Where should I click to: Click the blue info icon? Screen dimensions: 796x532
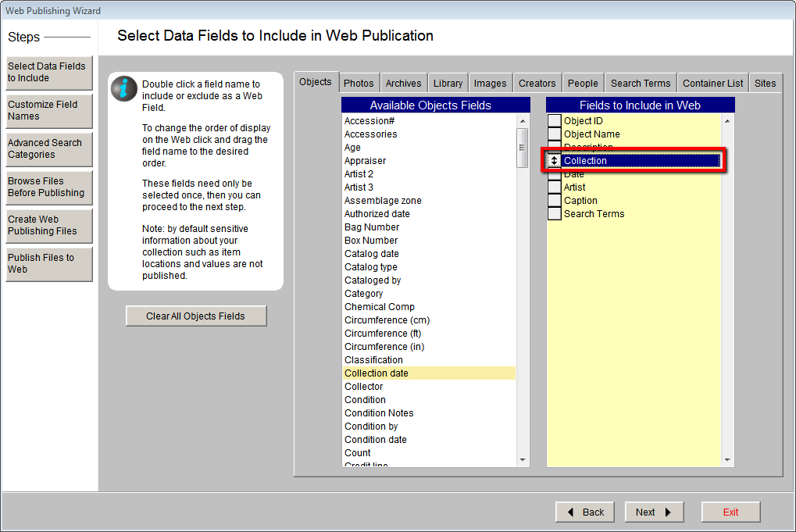124,89
